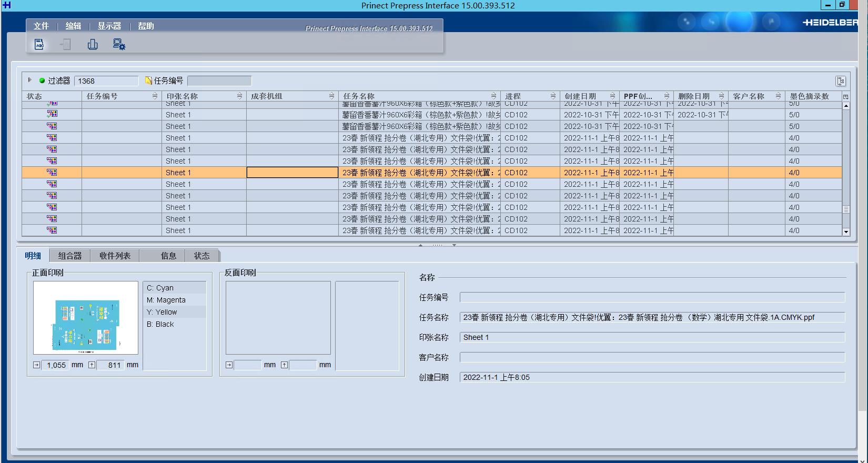Sort by the 进程 column arrow
Image resolution: width=868 pixels, height=463 pixels.
point(553,96)
